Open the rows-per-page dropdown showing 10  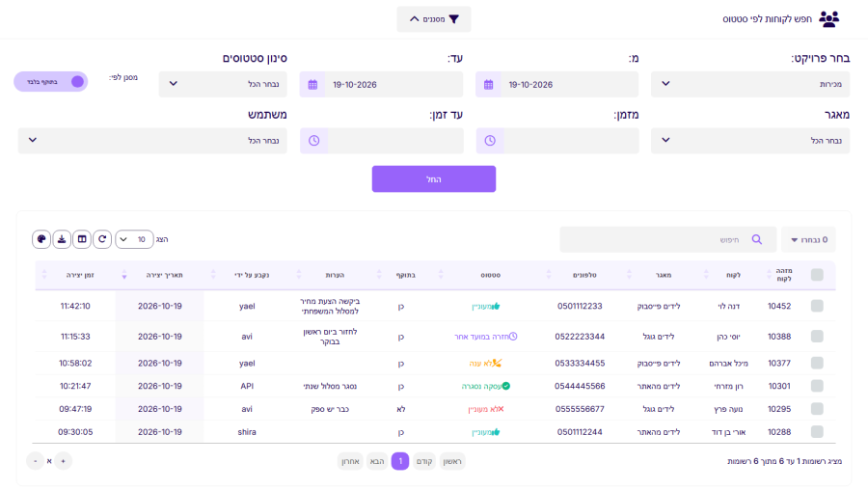(134, 239)
